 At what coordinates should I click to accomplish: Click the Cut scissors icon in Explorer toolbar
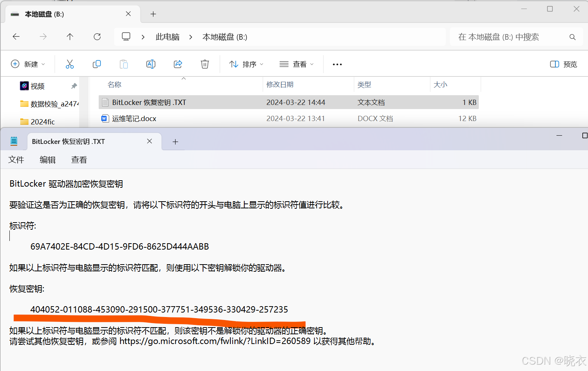pos(70,64)
